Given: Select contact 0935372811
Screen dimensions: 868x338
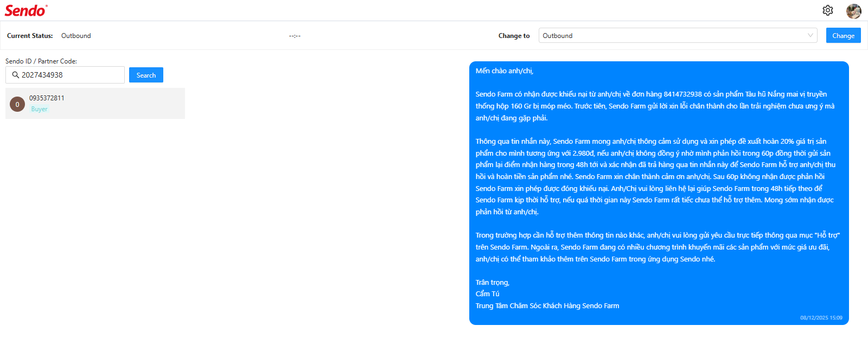Looking at the screenshot, I should (95, 103).
